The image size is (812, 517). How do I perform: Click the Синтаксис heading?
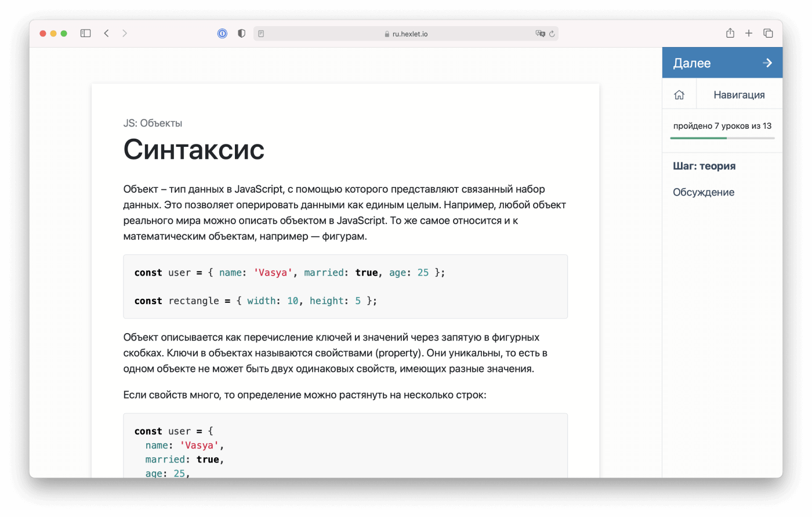coord(194,149)
